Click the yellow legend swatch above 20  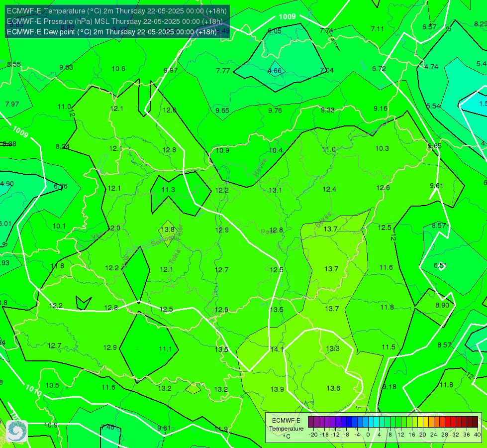pos(420,422)
